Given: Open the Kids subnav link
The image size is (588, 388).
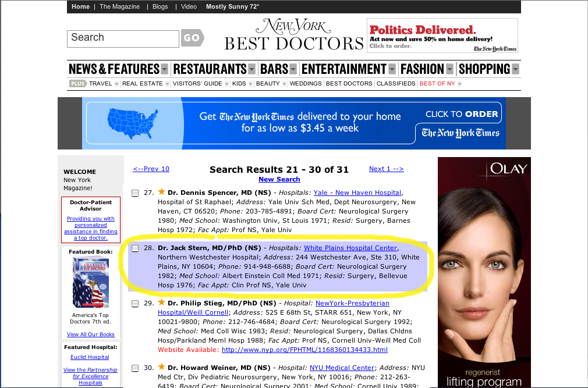Looking at the screenshot, I should [x=239, y=84].
